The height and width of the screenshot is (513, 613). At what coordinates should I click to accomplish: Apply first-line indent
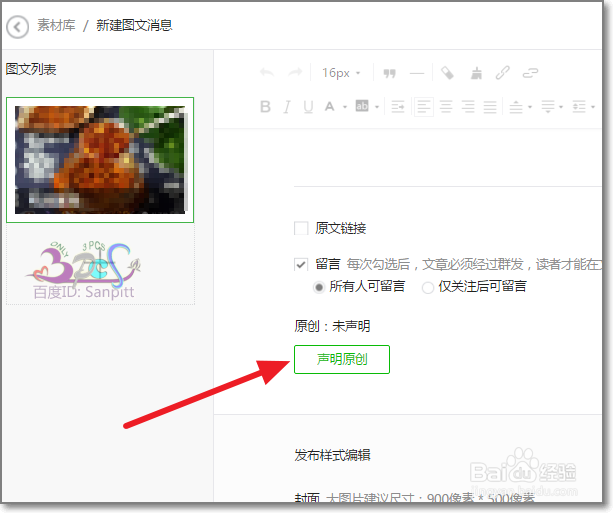click(x=398, y=107)
